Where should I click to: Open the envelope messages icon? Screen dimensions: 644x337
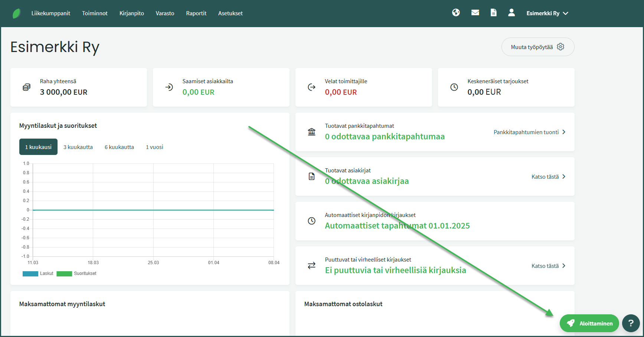475,13
